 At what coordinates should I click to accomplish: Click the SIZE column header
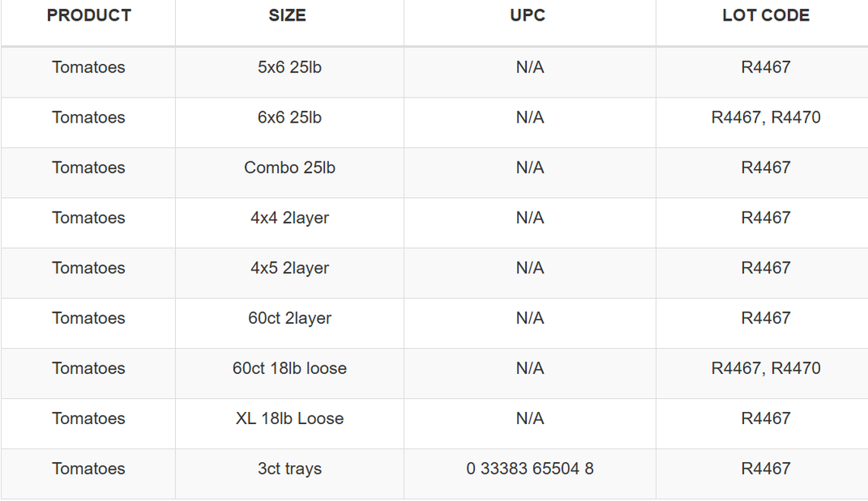(288, 16)
